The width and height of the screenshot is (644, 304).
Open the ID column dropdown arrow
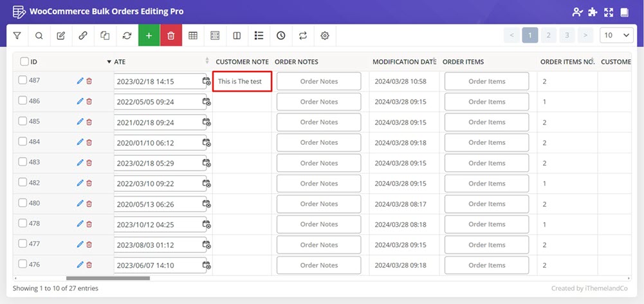coord(109,62)
